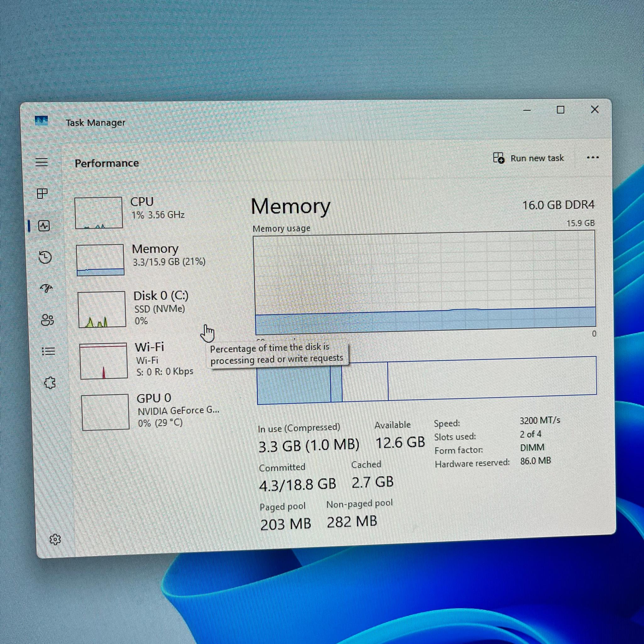Click the '4.3/18.8 GB' committed value
Viewport: 644px width, 644px height.
tap(298, 484)
